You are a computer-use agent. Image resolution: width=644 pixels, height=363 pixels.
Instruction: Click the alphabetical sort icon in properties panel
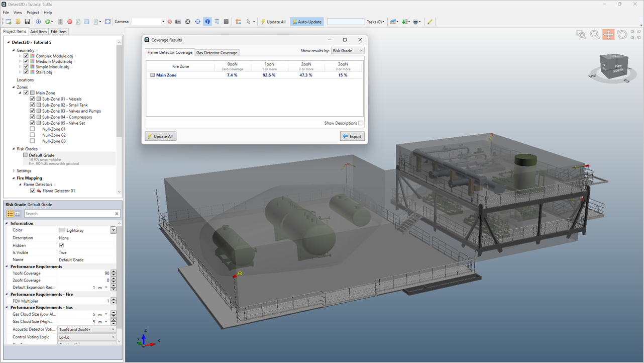click(18, 214)
